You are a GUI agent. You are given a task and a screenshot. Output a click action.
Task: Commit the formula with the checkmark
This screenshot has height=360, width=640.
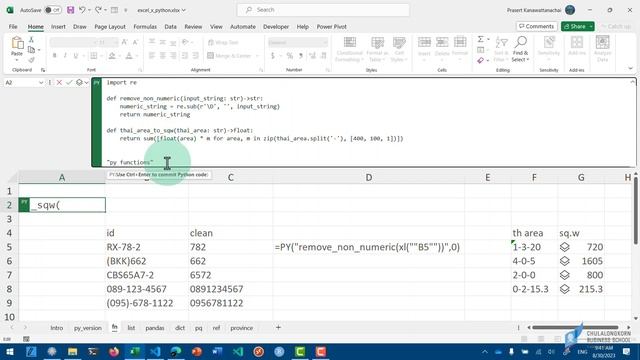(69, 83)
